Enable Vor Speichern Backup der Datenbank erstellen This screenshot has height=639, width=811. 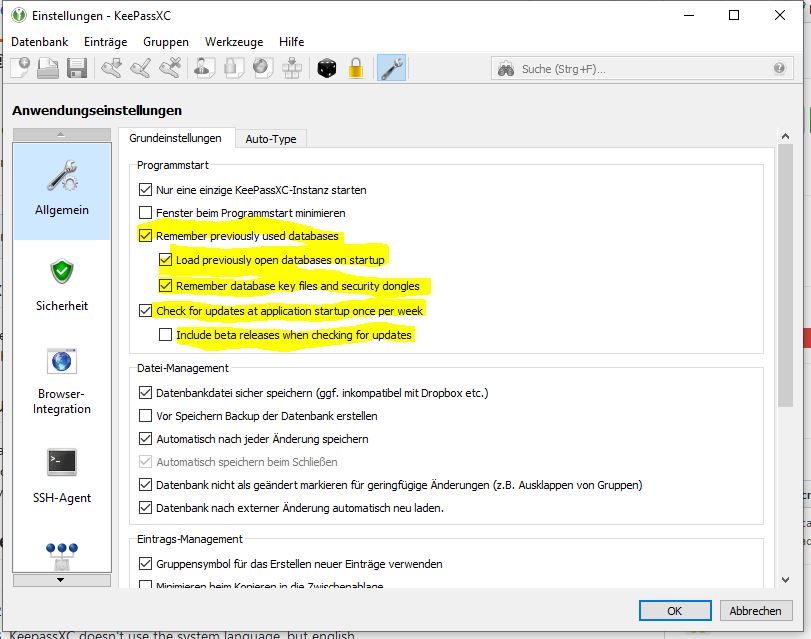pyautogui.click(x=145, y=416)
